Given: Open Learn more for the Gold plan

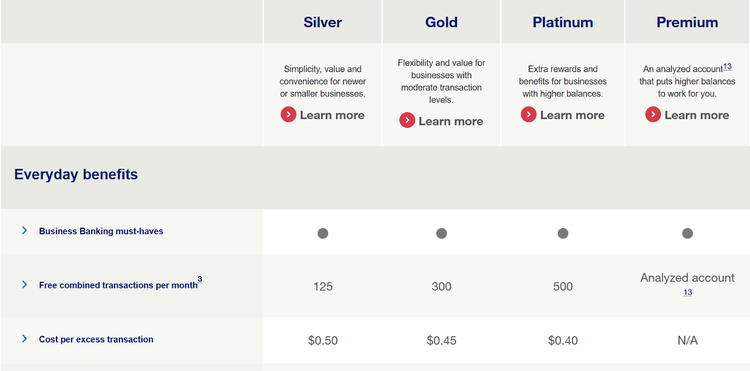Looking at the screenshot, I should pos(451,121).
